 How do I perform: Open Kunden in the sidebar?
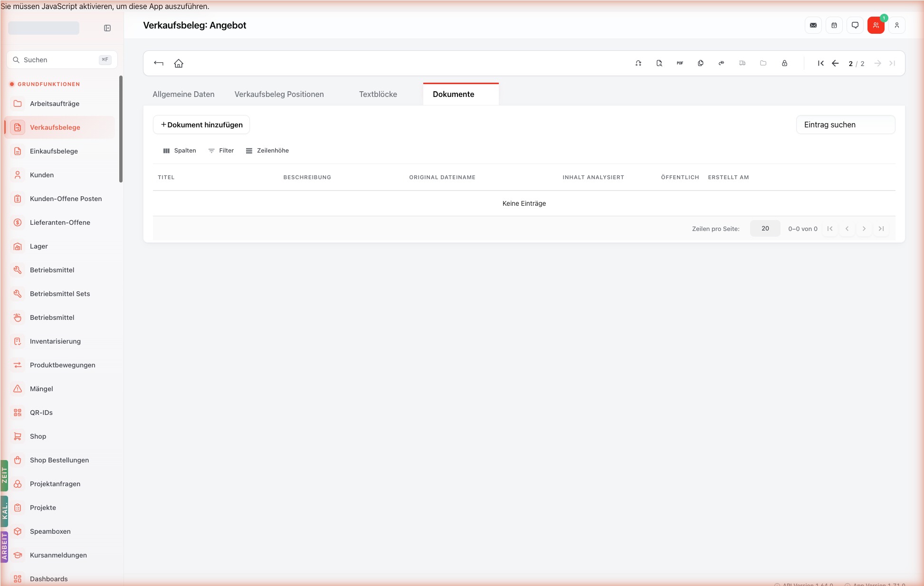pyautogui.click(x=60, y=175)
